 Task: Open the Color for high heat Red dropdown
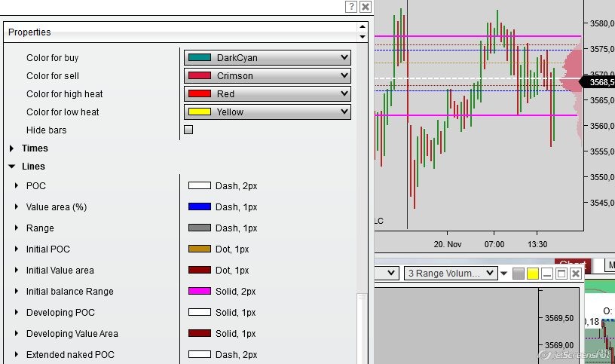pyautogui.click(x=267, y=93)
